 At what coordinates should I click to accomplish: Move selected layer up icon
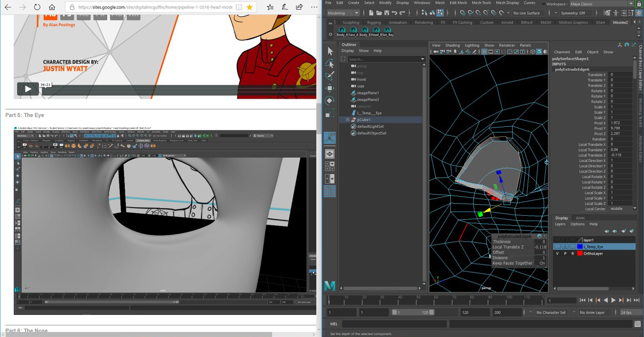(x=607, y=231)
